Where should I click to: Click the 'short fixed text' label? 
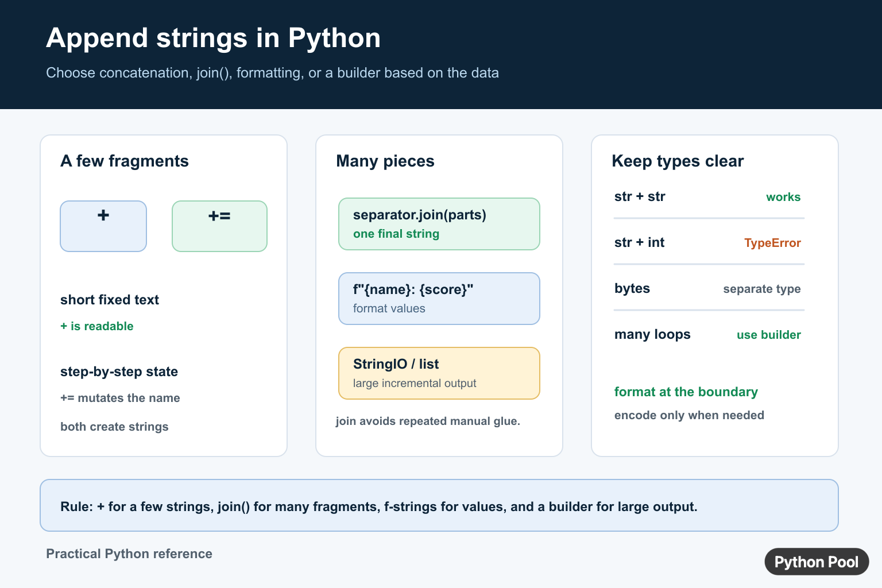tap(110, 300)
